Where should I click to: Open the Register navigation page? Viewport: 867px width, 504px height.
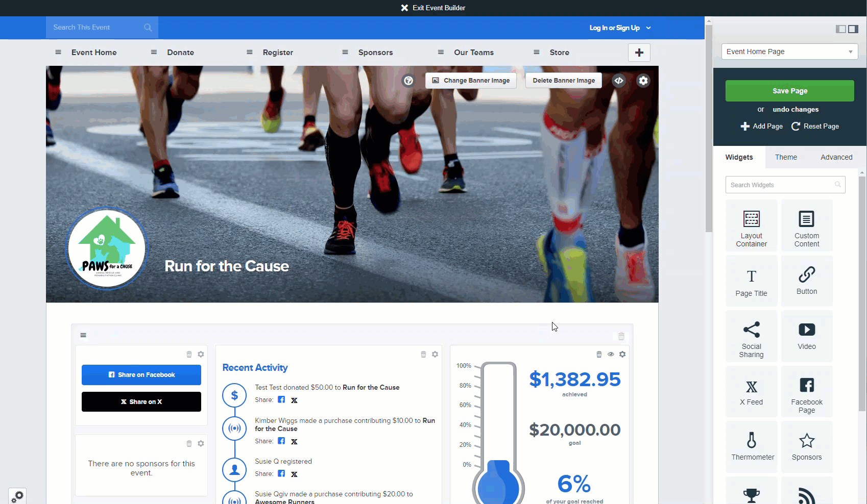(278, 53)
